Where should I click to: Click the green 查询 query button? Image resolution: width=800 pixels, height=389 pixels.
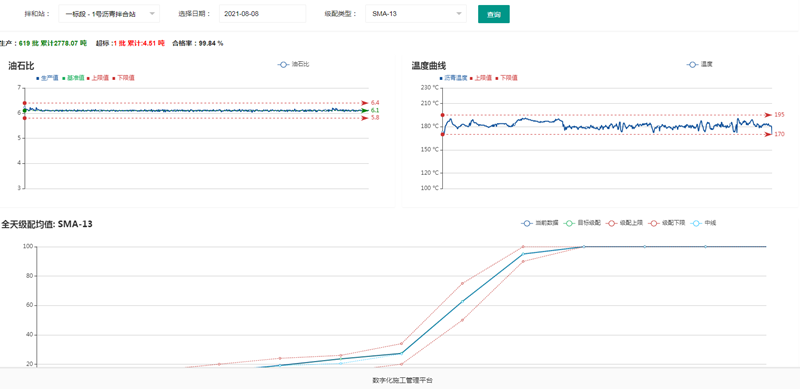493,14
